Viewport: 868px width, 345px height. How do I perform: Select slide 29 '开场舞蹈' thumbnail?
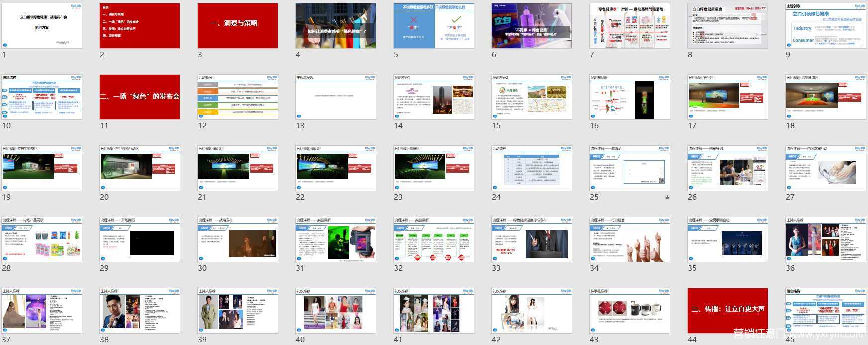[x=140, y=239]
